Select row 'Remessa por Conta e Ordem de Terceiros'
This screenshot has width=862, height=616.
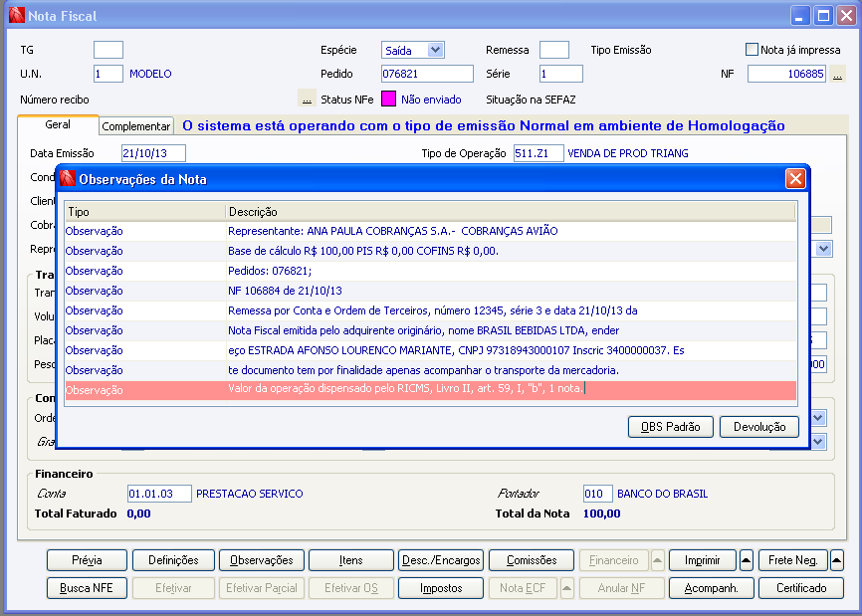point(430,310)
